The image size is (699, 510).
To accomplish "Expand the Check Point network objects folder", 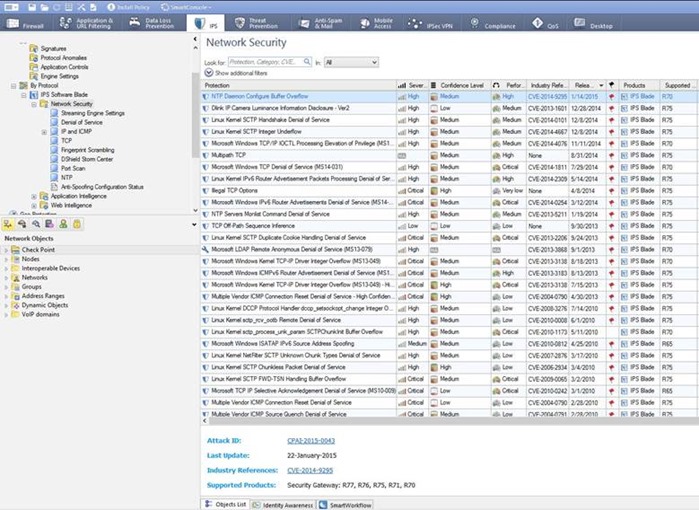I will point(6,250).
